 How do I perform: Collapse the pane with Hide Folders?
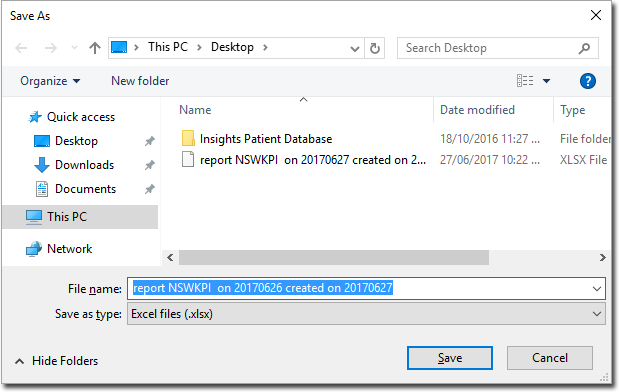tap(56, 361)
